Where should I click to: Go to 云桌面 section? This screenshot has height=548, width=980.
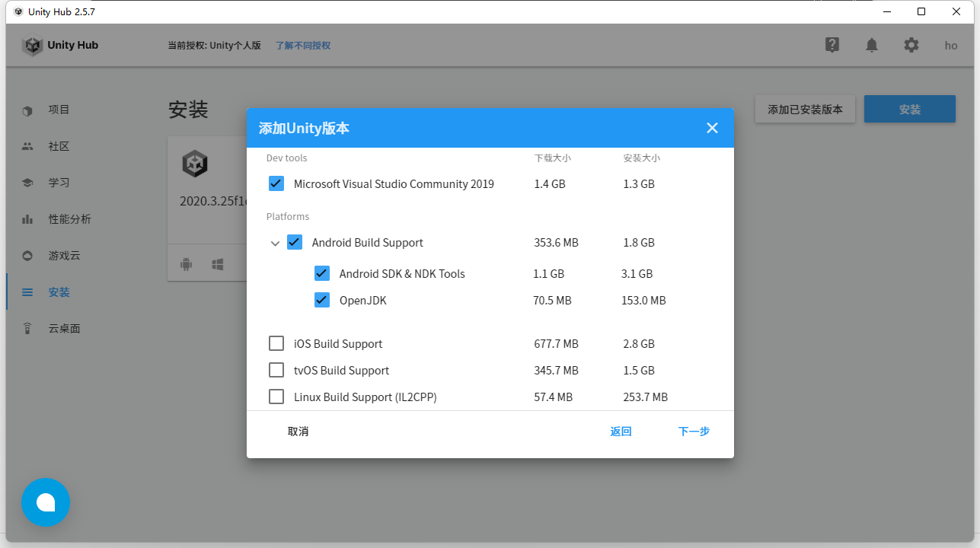click(x=65, y=329)
